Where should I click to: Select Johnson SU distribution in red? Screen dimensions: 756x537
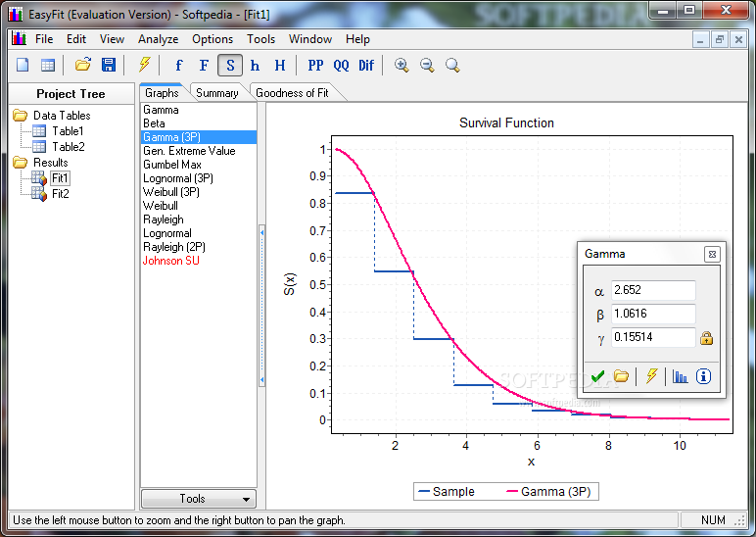198,261
